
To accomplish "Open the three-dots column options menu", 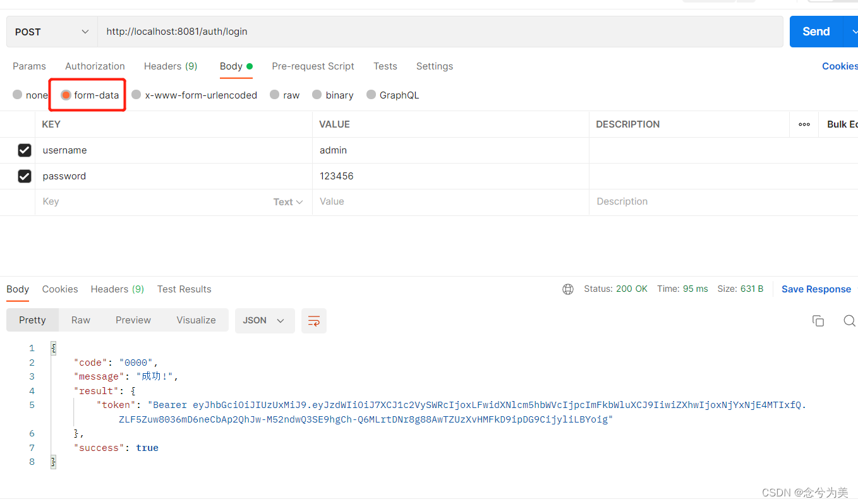I will pos(804,124).
